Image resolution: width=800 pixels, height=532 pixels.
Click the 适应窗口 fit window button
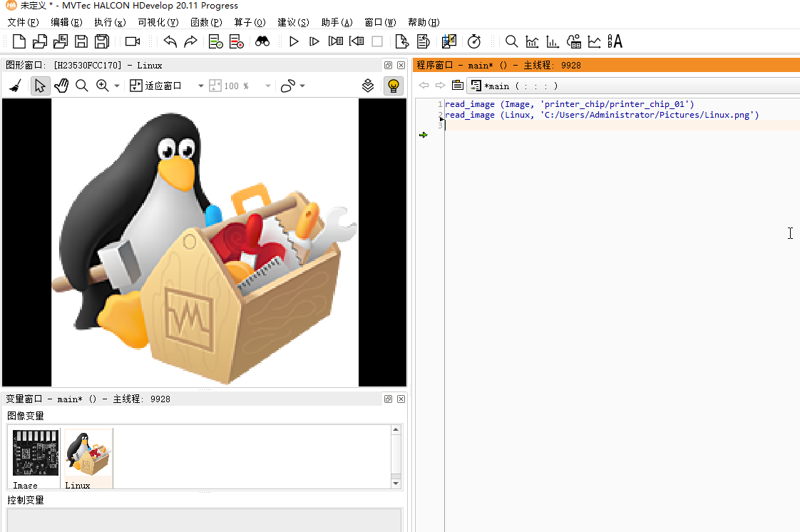click(156, 86)
